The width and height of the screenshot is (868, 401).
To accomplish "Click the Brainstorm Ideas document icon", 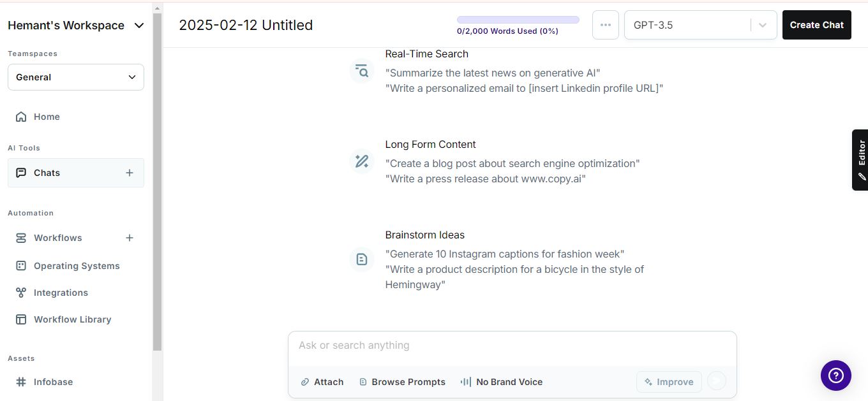I will [x=362, y=259].
